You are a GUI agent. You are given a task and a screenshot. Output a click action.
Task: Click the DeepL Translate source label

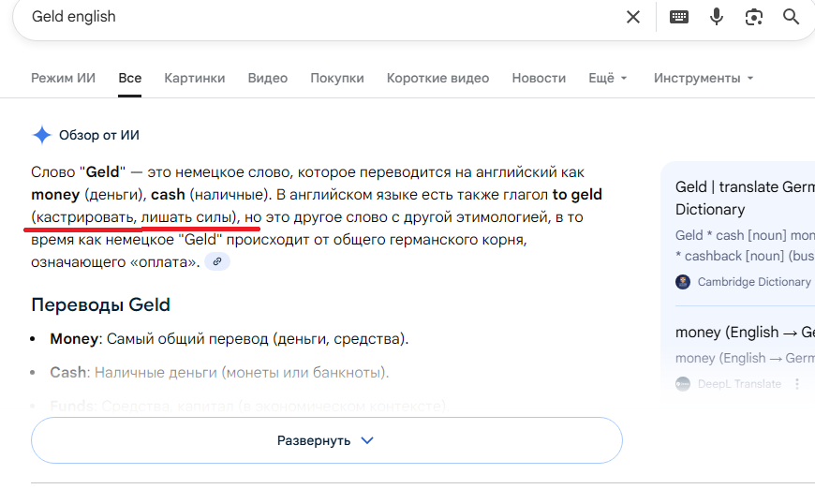pos(739,384)
